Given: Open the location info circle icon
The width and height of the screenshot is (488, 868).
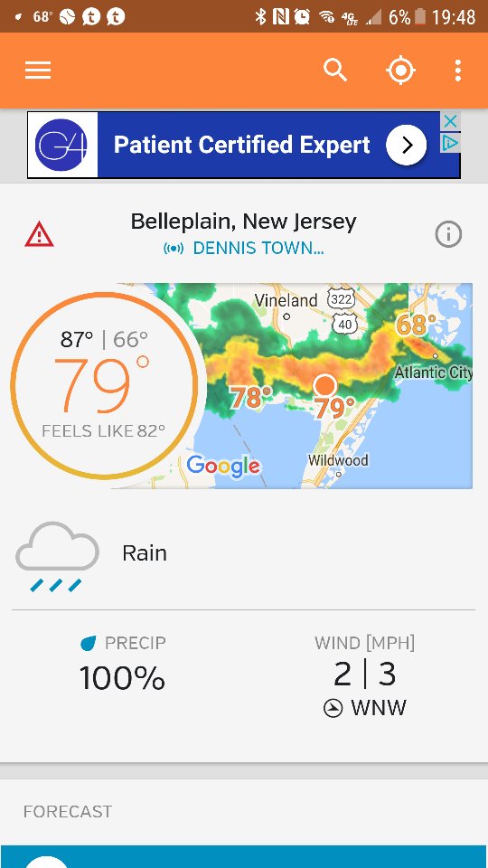Looking at the screenshot, I should tap(448, 235).
